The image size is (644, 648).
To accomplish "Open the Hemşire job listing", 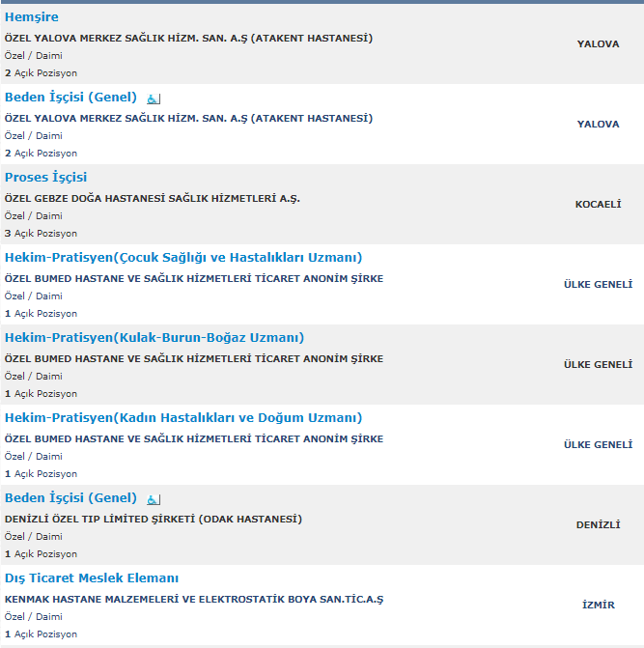I will pyautogui.click(x=32, y=17).
